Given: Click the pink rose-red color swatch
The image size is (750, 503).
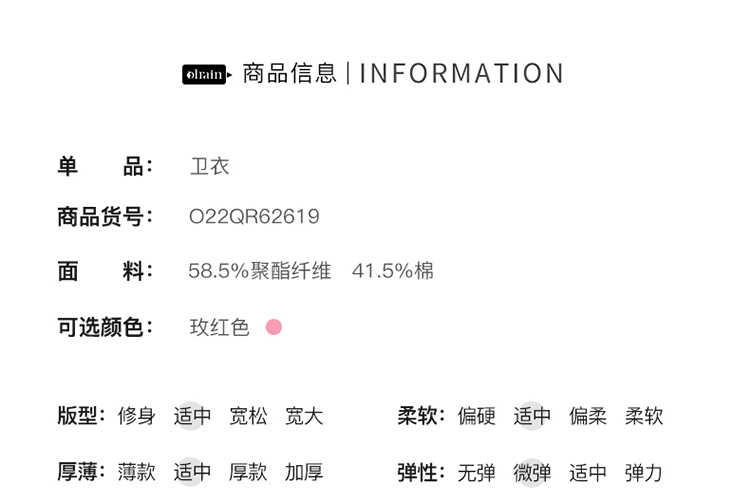Looking at the screenshot, I should point(274,327).
